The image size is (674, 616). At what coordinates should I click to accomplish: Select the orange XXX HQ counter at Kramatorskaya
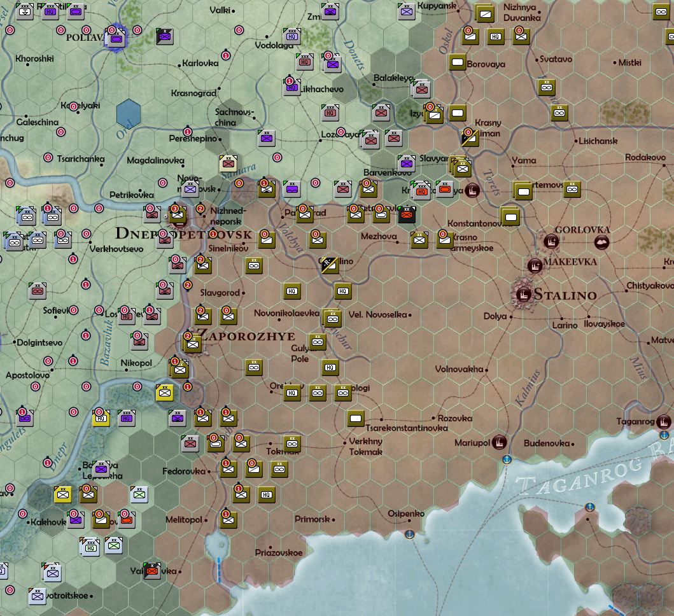tap(422, 190)
